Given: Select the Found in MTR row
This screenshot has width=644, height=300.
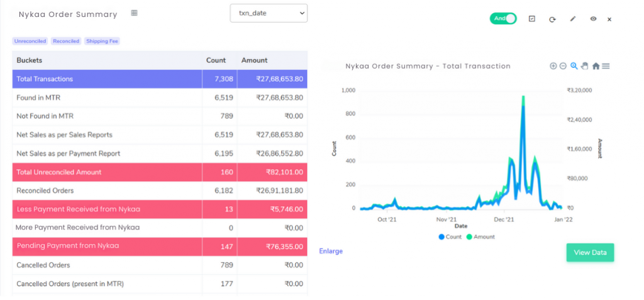Looking at the screenshot, I should [x=160, y=98].
